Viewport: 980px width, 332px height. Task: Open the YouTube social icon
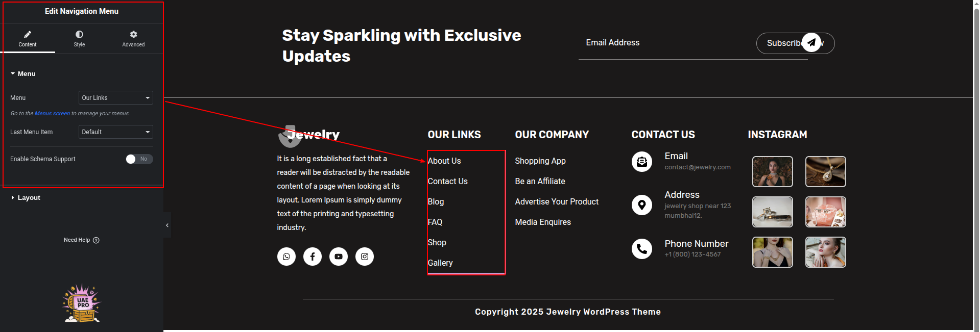(x=339, y=257)
